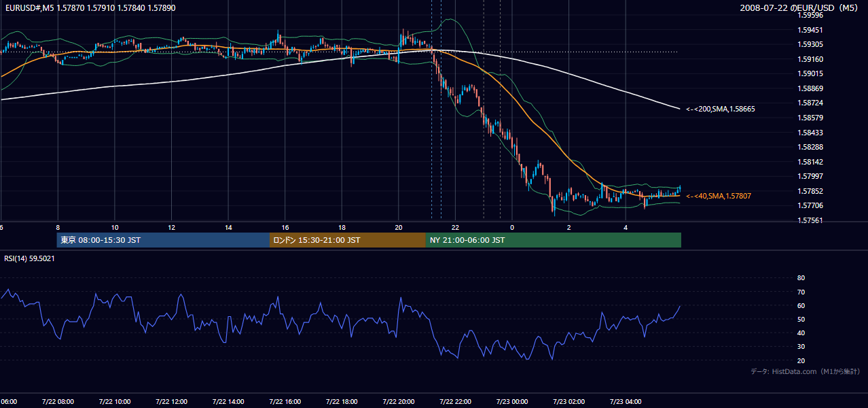
Task: Click the 1.58579 price axis label
Action: point(810,118)
